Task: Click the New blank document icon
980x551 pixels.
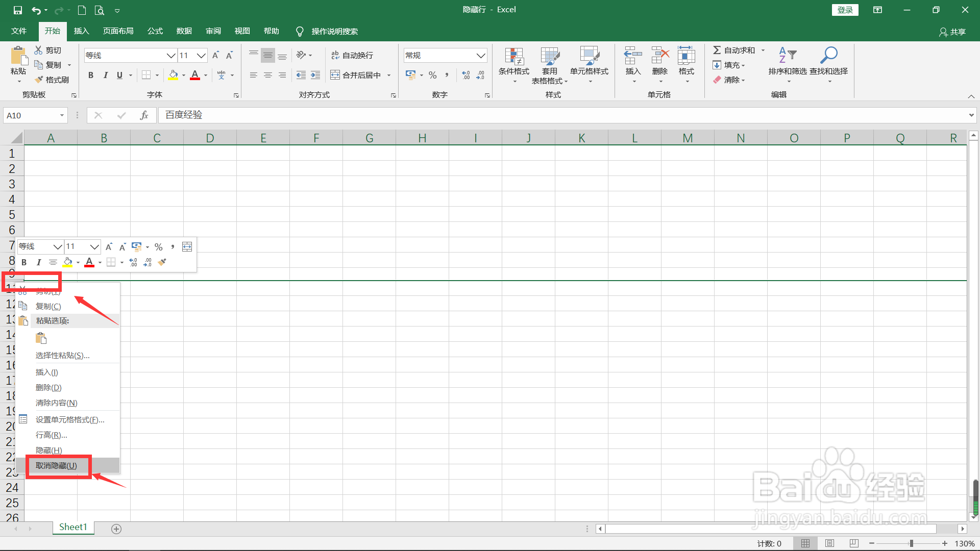Action: [x=82, y=10]
